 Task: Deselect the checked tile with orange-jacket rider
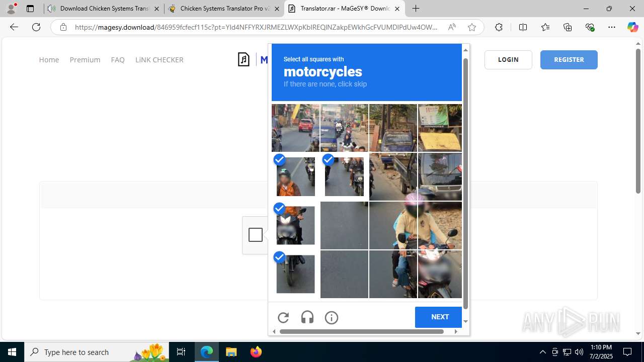coord(295,176)
